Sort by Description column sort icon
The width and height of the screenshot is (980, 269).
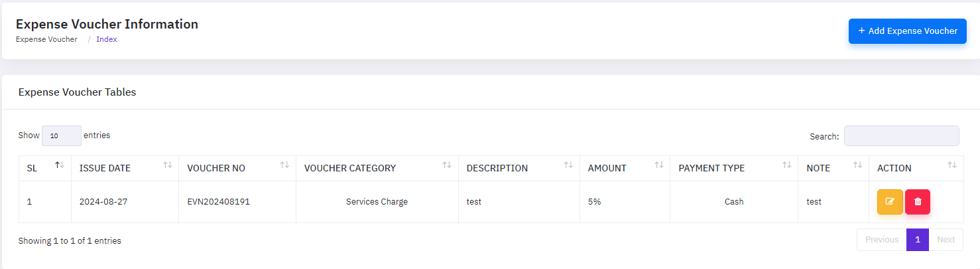point(568,165)
